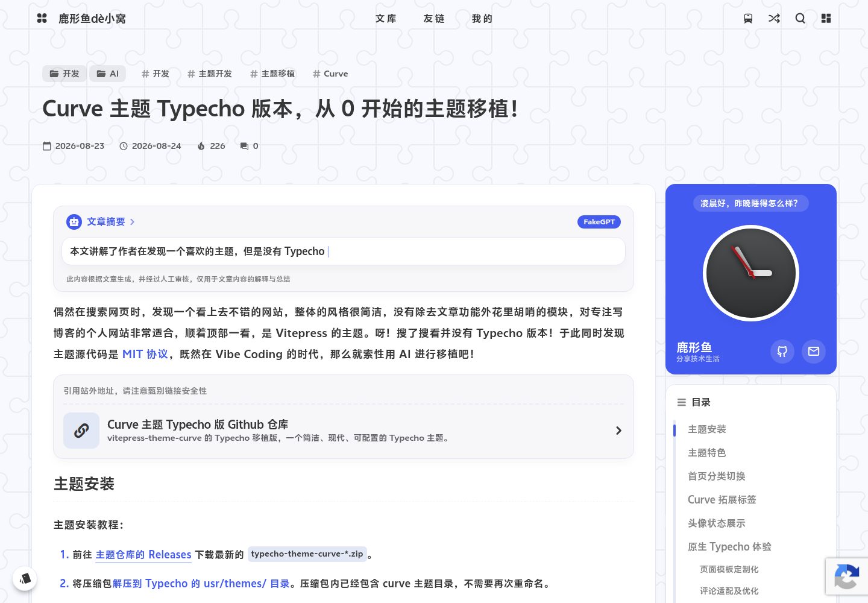Jump to 主题特色 in table of contents

click(707, 453)
